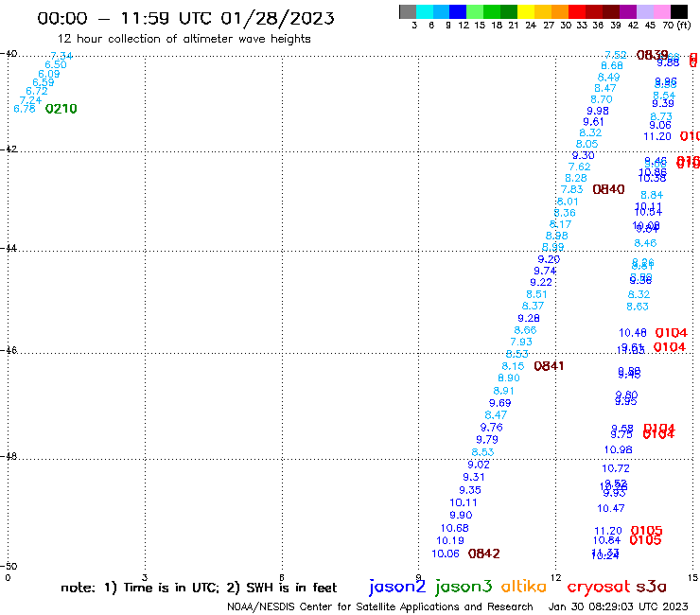Select timestamp 'Jan 30 08:29:03 UTC 2023'
Viewport: 700px width, 615px height.
pyautogui.click(x=618, y=606)
